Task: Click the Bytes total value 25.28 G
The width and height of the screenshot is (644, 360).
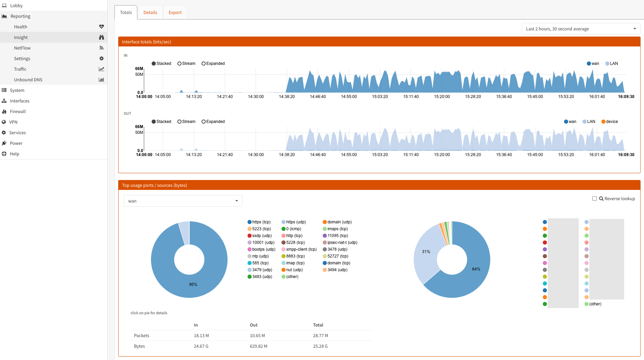Action: pos(320,346)
